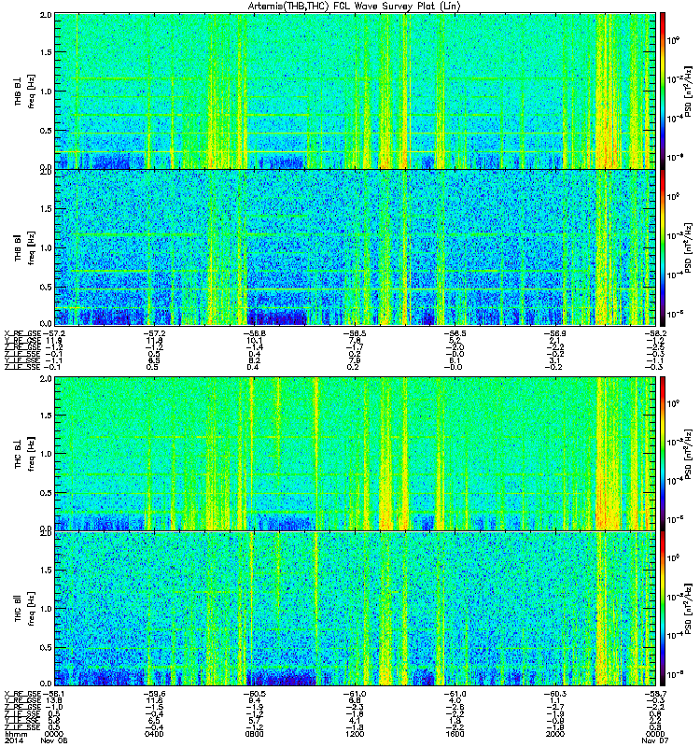Click the '0.5' frequency tick of the THB B⊥ panel
Viewport: 700px width, 747px height.
coord(46,130)
